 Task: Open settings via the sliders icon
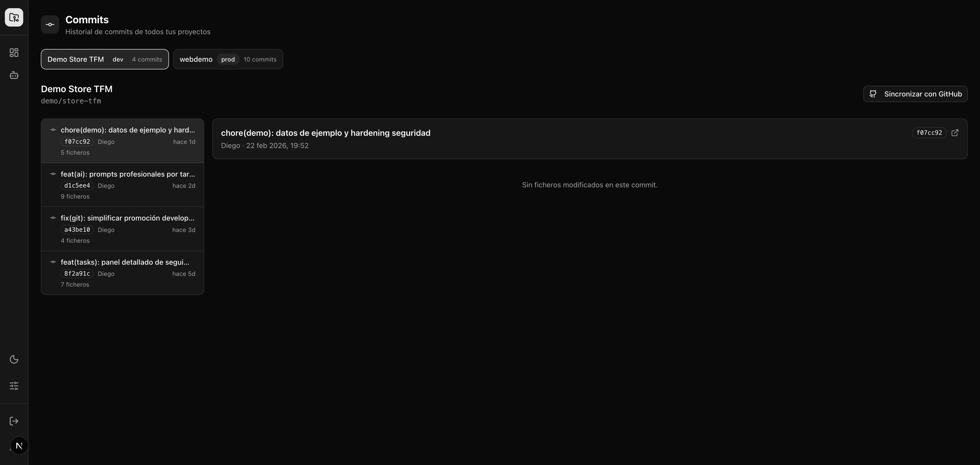14,386
